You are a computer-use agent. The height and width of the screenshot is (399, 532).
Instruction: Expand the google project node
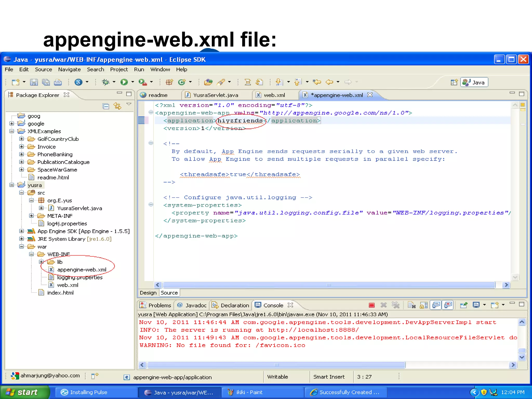[x=11, y=123]
